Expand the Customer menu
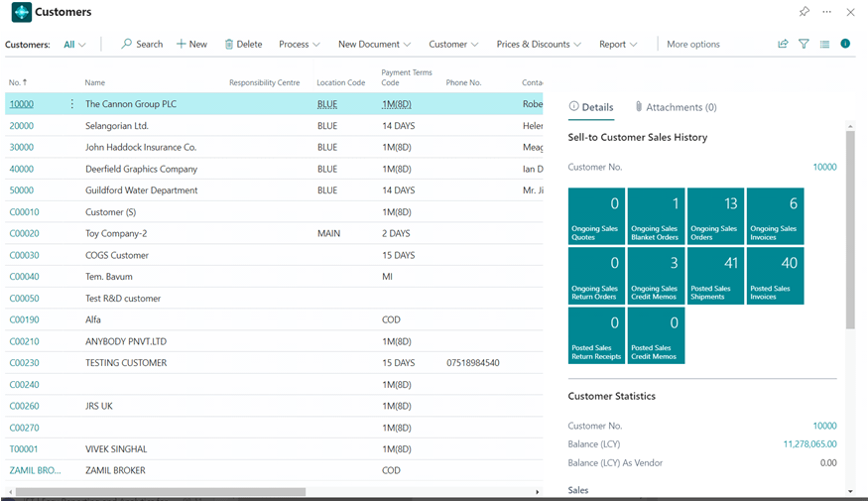The image size is (868, 501). [453, 45]
